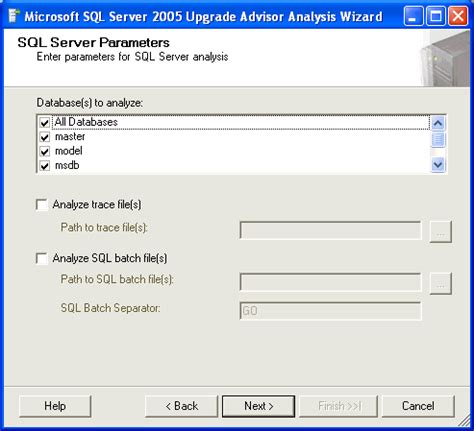The image size is (474, 431).
Task: Browse for trace file path
Action: (x=441, y=231)
